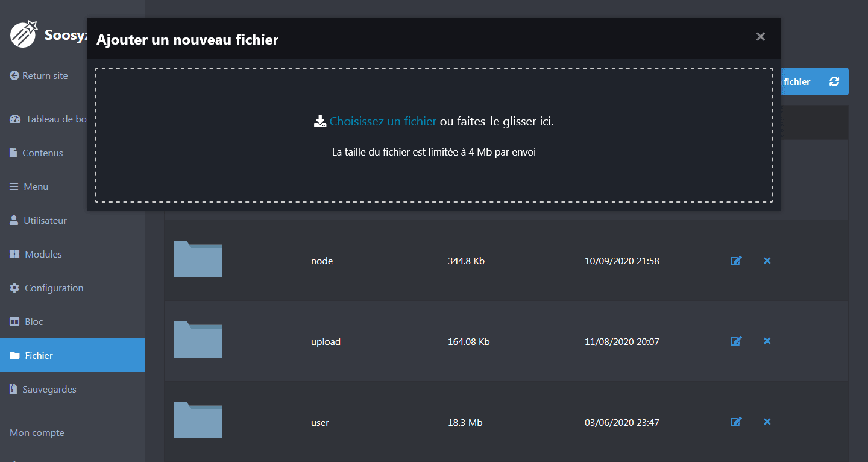
Task: Close the Ajouter un nouveau fichier dialog
Action: tap(760, 36)
